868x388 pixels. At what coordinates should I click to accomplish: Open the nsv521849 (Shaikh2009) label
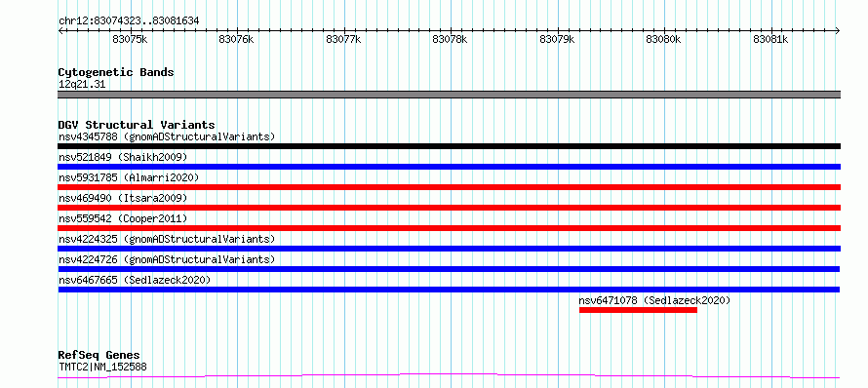123,157
